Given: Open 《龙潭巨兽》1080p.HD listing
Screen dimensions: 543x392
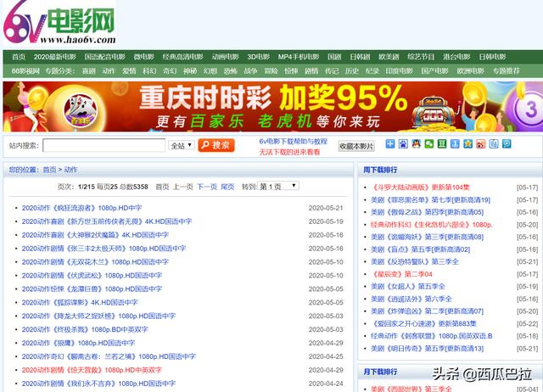Looking at the screenshot, I should click(x=92, y=288).
